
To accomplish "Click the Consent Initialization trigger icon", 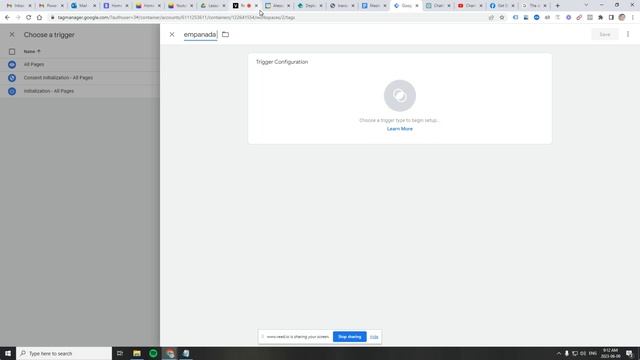I will pos(12,78).
